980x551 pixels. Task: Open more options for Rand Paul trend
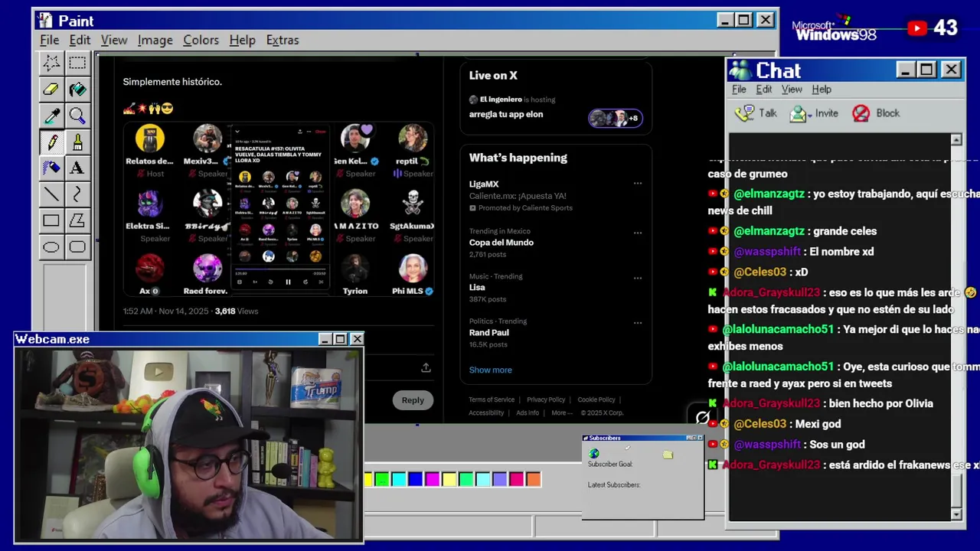637,323
